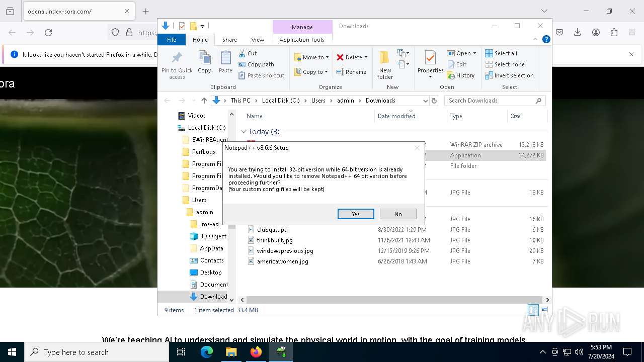Viewport: 644px width, 362px height.
Task: Open new tab in Firefox
Action: [146, 11]
